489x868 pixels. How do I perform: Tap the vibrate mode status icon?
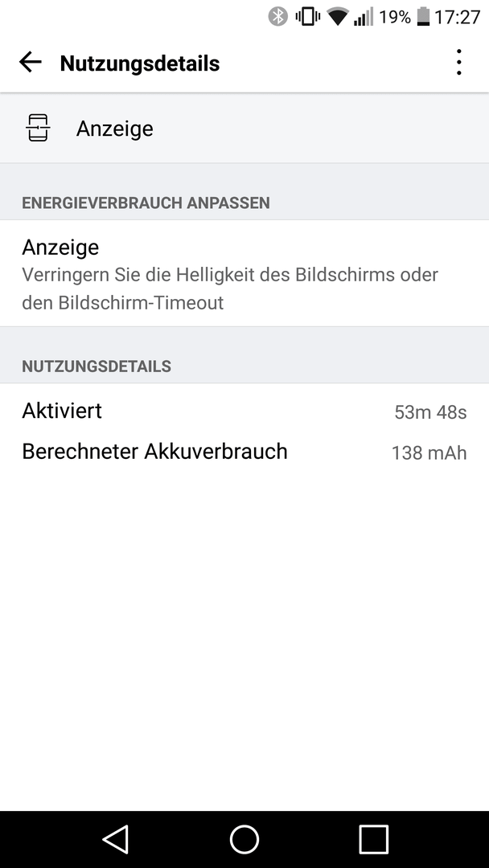click(x=307, y=17)
